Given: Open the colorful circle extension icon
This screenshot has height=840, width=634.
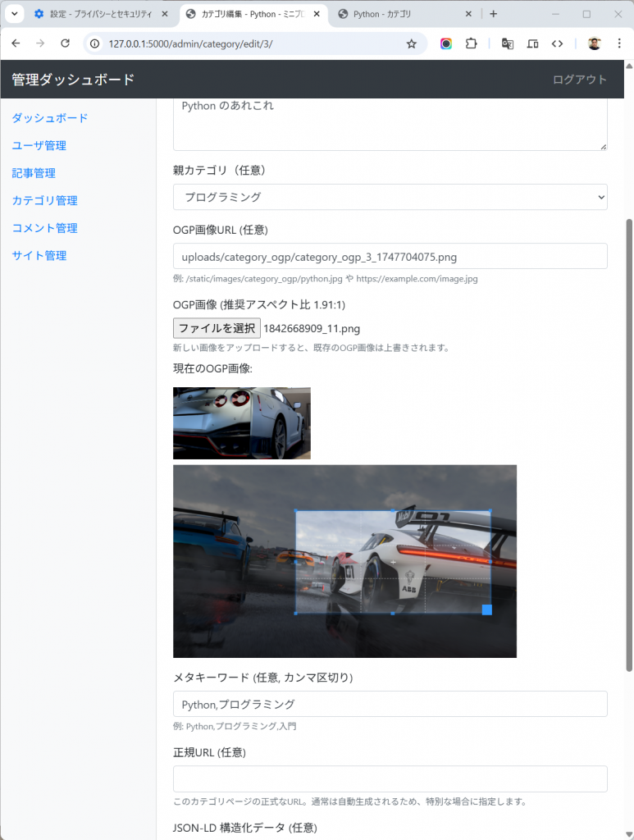Looking at the screenshot, I should [446, 44].
